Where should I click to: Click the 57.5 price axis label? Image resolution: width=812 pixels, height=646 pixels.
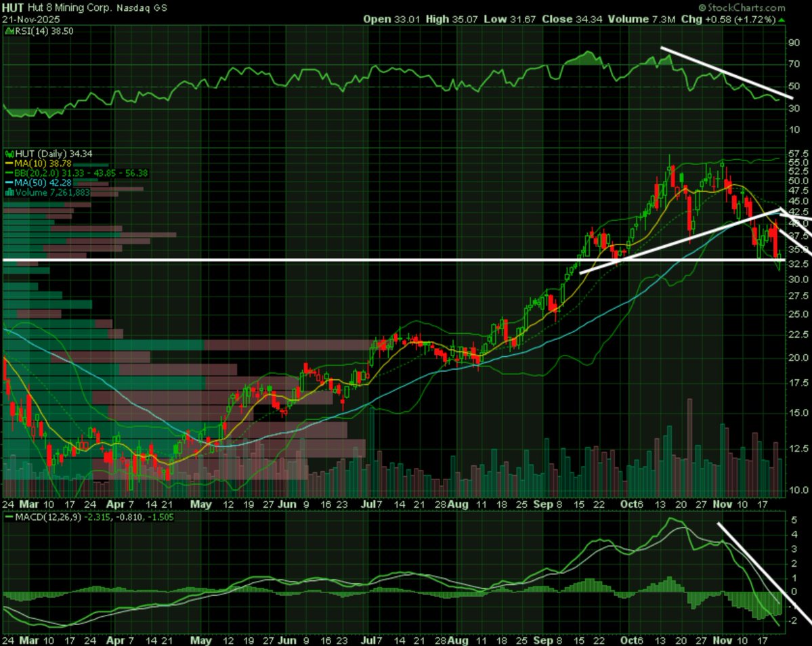coord(798,154)
